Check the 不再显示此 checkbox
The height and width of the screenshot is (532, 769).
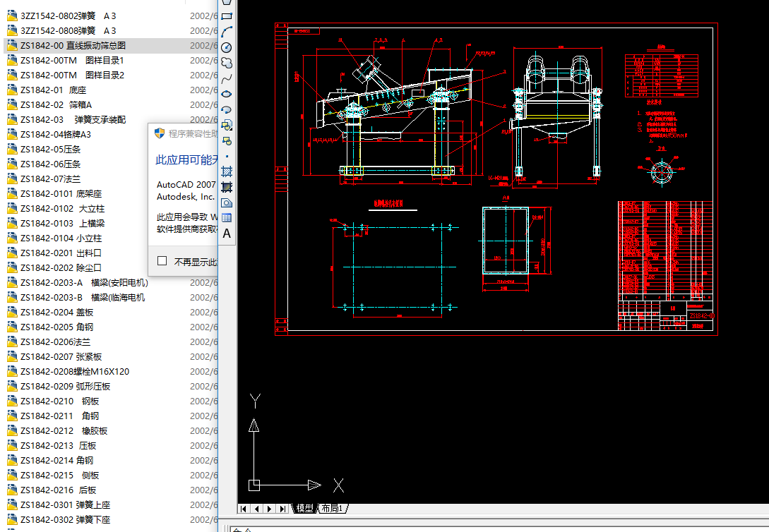click(162, 261)
